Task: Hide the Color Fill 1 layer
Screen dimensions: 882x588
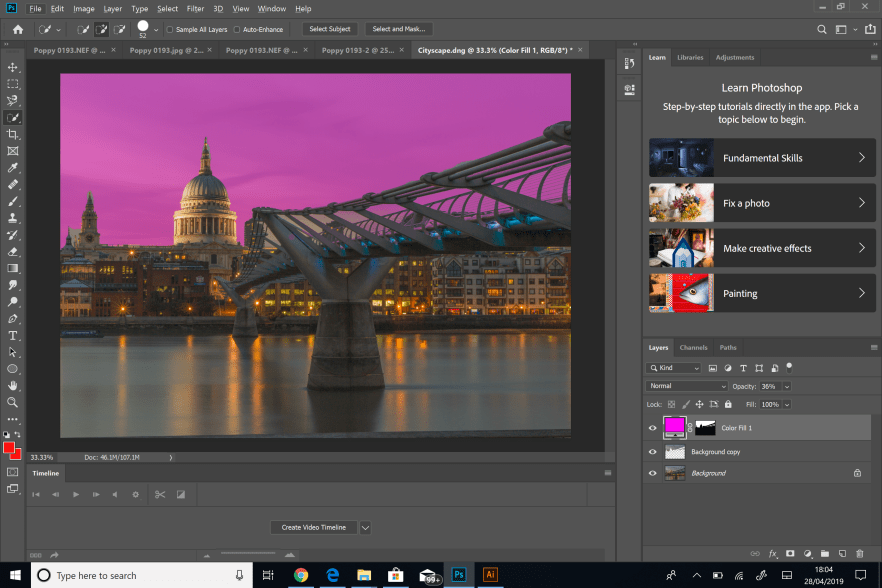Action: 653,428
